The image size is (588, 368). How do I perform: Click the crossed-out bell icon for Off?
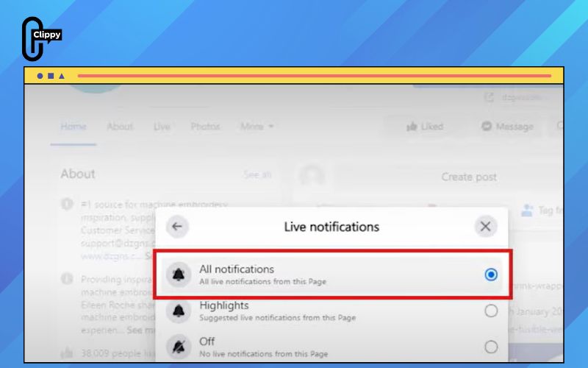pyautogui.click(x=179, y=347)
